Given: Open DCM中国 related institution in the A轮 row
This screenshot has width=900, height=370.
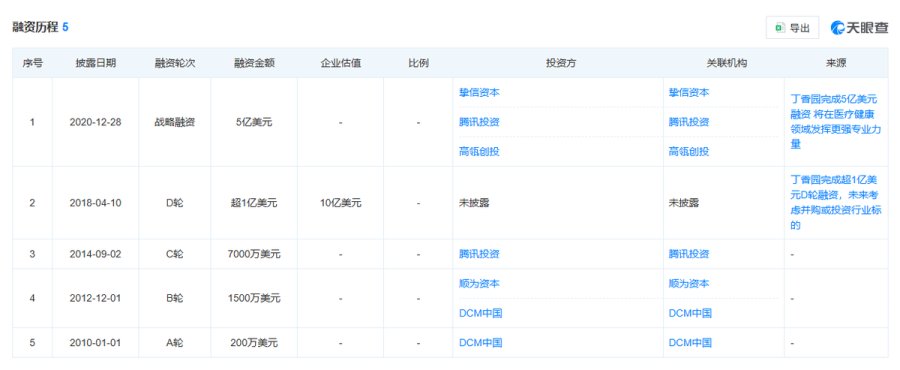Looking at the screenshot, I should pyautogui.click(x=690, y=343).
